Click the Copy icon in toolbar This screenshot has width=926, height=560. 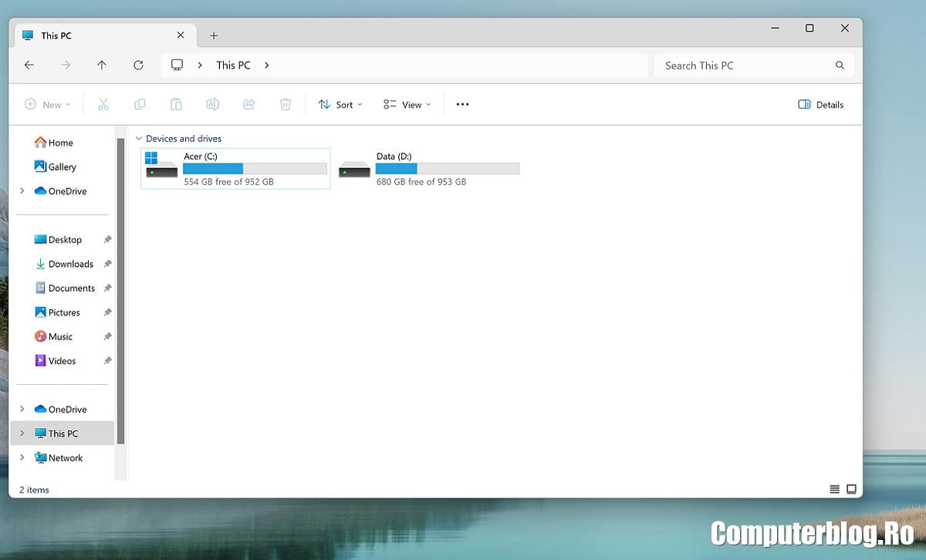(x=140, y=105)
